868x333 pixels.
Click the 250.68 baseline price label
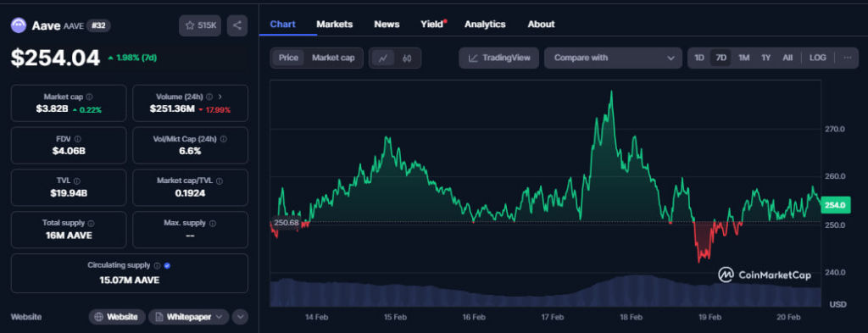point(286,222)
